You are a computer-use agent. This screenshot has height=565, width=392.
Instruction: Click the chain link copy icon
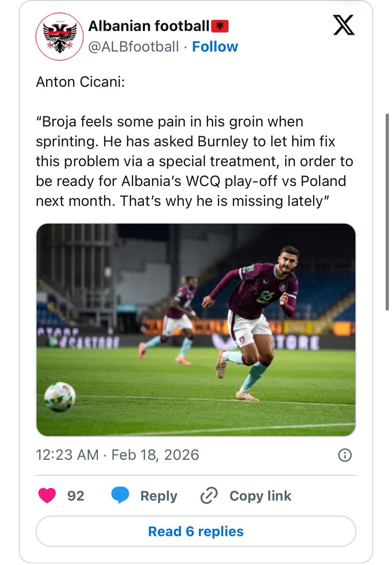pos(209,495)
